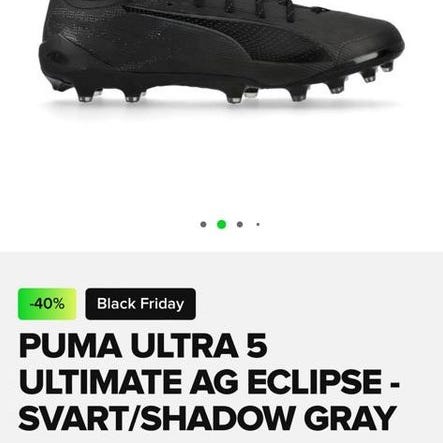Tap the green -40% discount badge
The height and width of the screenshot is (443, 443).
click(x=47, y=304)
